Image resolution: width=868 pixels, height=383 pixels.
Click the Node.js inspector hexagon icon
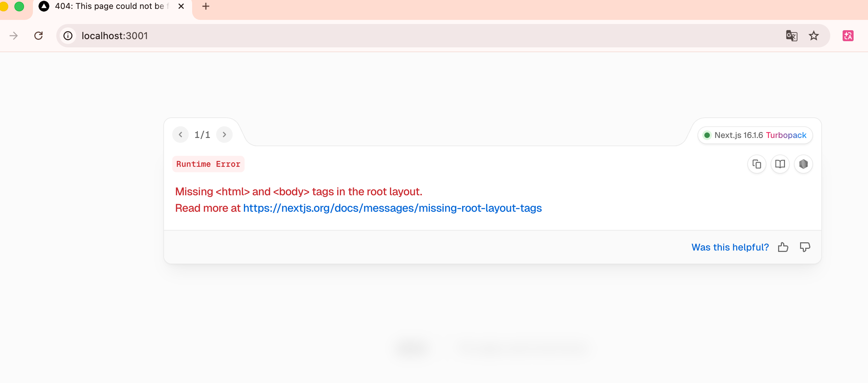[803, 164]
